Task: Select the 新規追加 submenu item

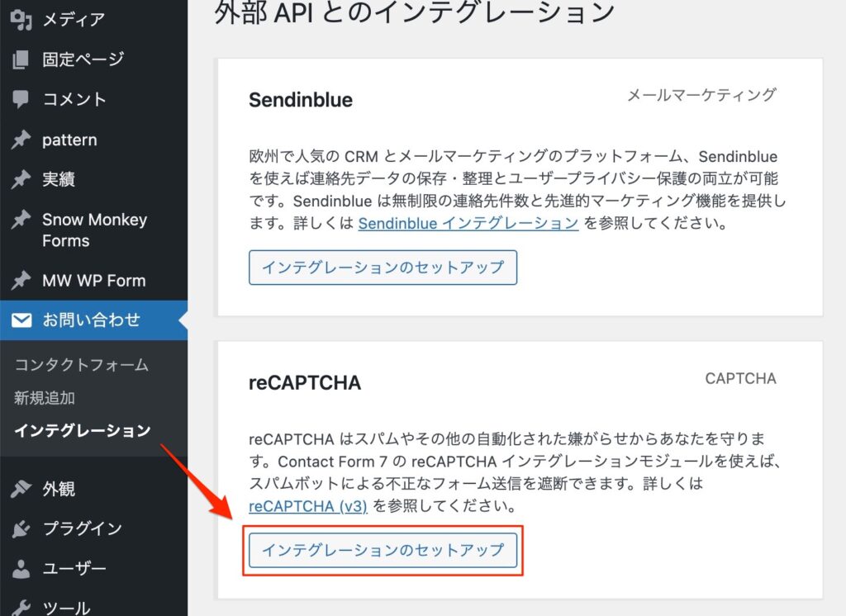Action: click(45, 398)
